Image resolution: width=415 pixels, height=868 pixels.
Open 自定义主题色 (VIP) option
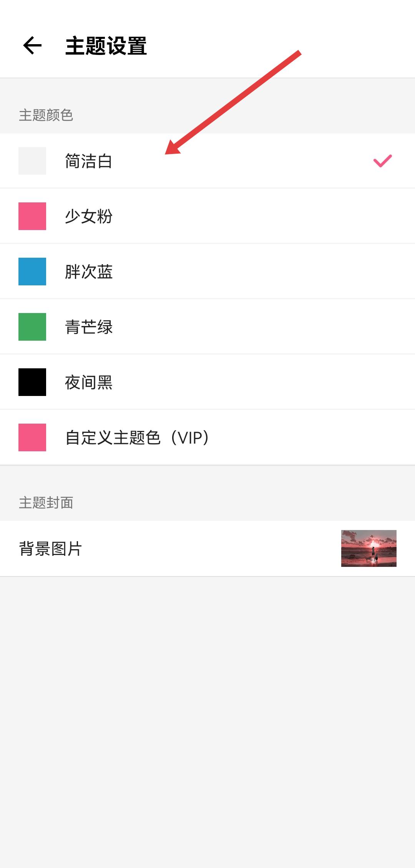[x=137, y=437]
